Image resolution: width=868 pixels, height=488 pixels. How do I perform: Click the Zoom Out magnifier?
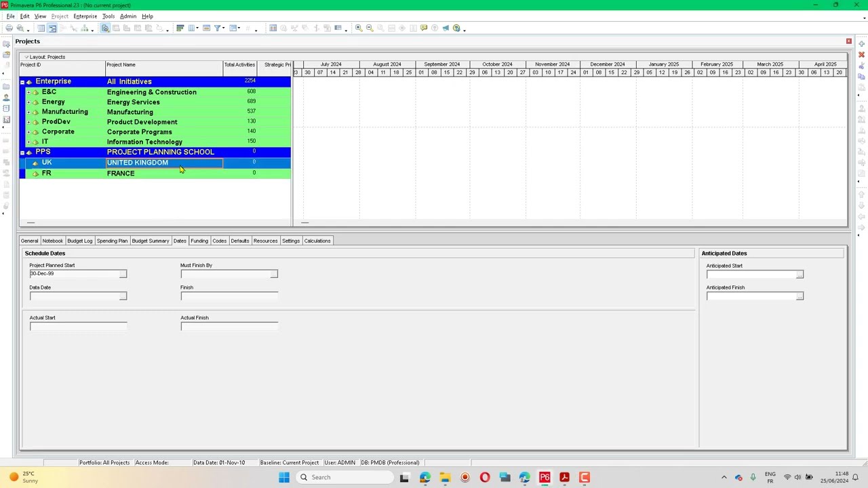click(x=370, y=28)
